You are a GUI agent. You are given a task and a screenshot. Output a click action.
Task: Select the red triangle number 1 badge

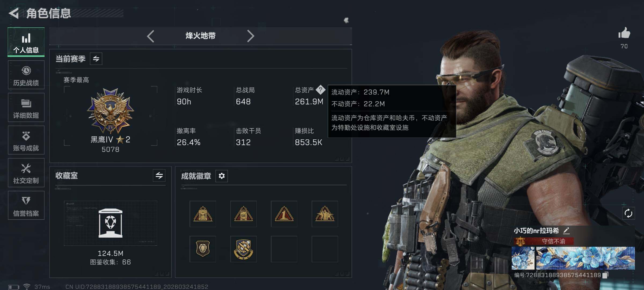click(x=284, y=214)
